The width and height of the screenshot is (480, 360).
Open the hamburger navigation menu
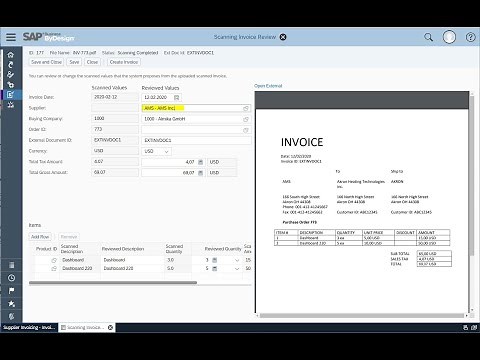pos(11,37)
